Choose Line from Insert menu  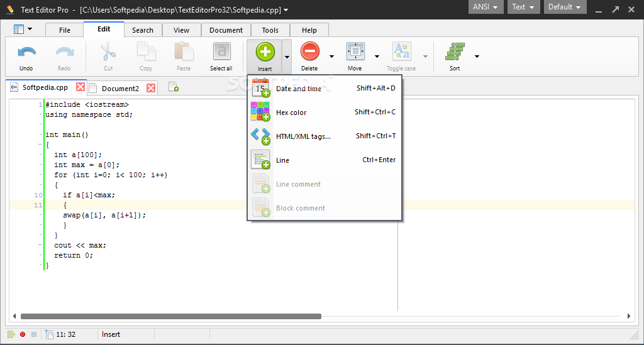[325, 160]
